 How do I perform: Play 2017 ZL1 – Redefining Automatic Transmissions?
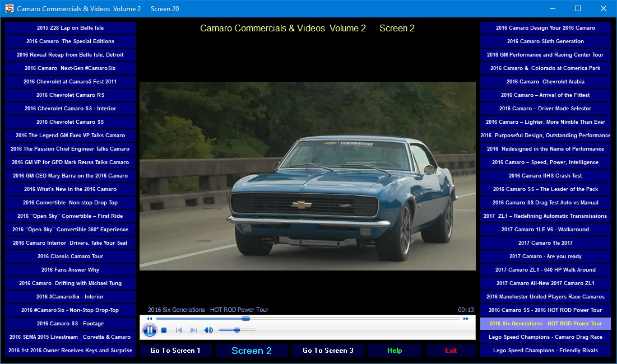point(545,216)
